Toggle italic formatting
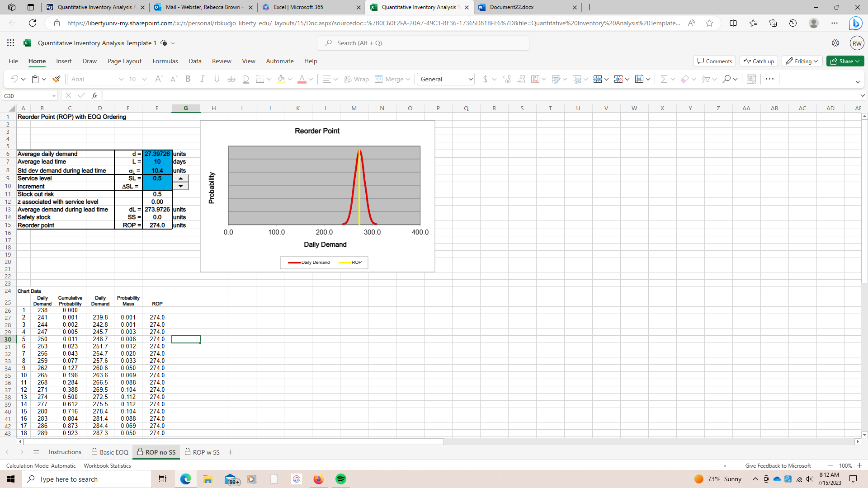Image resolution: width=868 pixels, height=488 pixels. coord(203,79)
